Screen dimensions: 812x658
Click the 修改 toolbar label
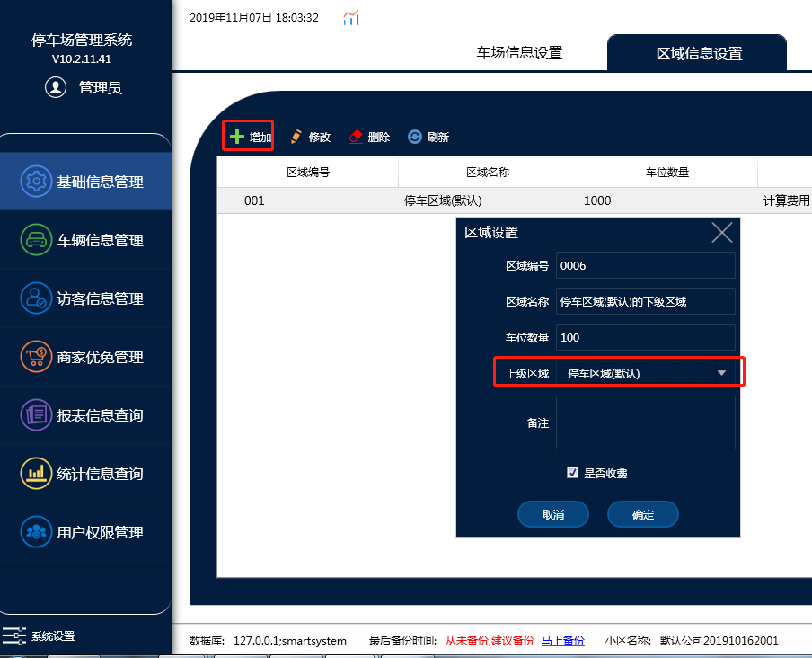coord(320,138)
